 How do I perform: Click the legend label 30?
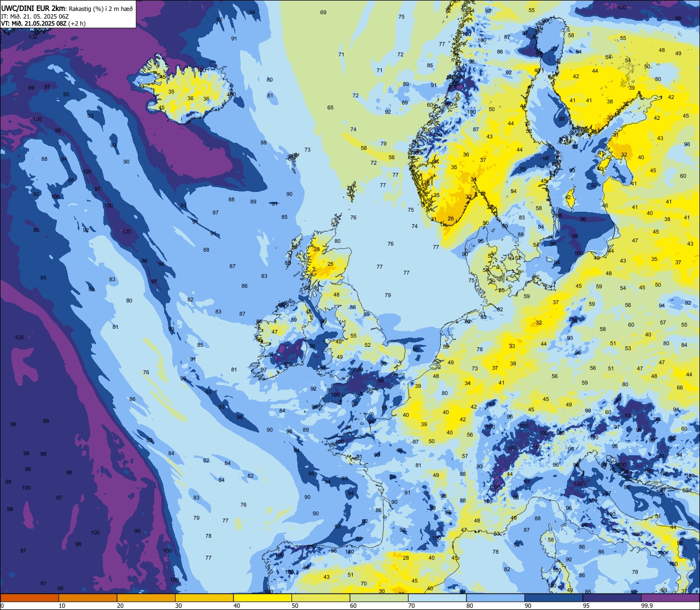coord(178,606)
